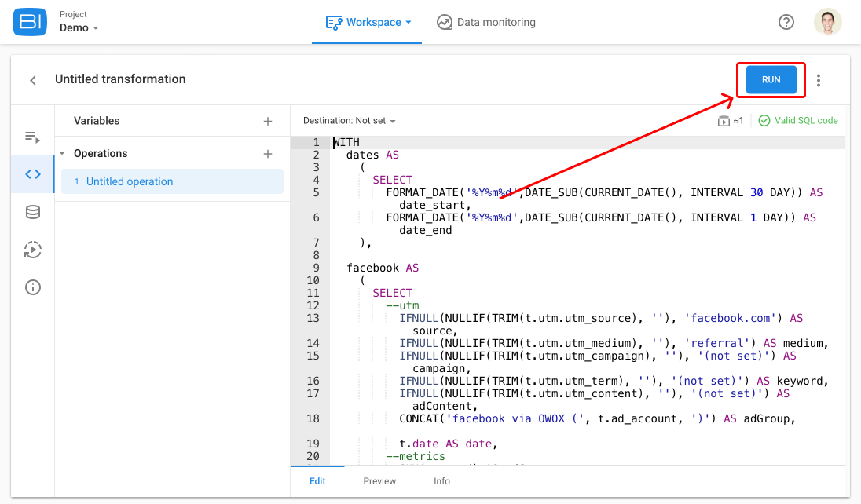Open the user profile avatar
Viewport: 861px width, 504px height.
click(827, 22)
